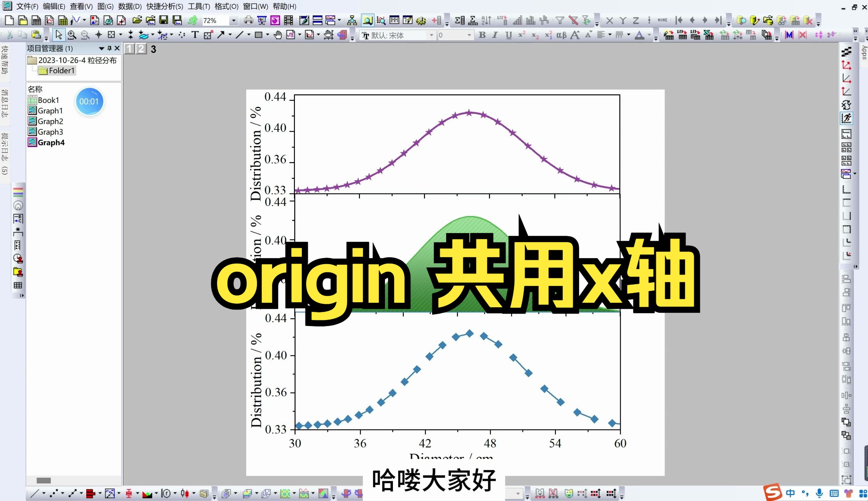Screen dimensions: 868x501
Task: Set column as X with the X icon
Action: [x=609, y=21]
